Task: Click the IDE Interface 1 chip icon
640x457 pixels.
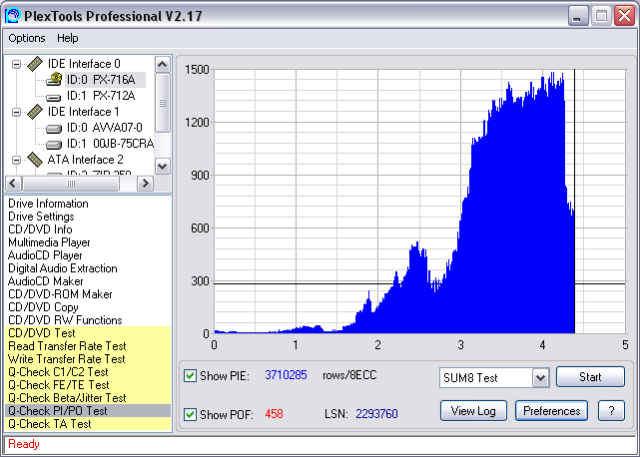Action: point(35,112)
